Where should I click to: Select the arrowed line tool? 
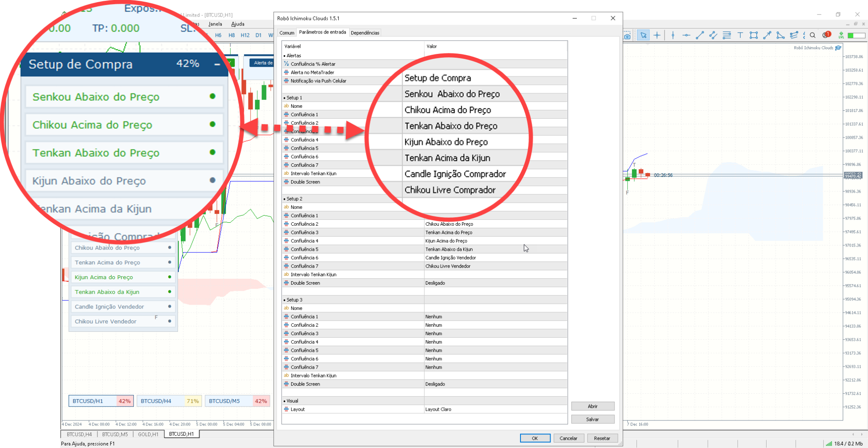point(767,36)
